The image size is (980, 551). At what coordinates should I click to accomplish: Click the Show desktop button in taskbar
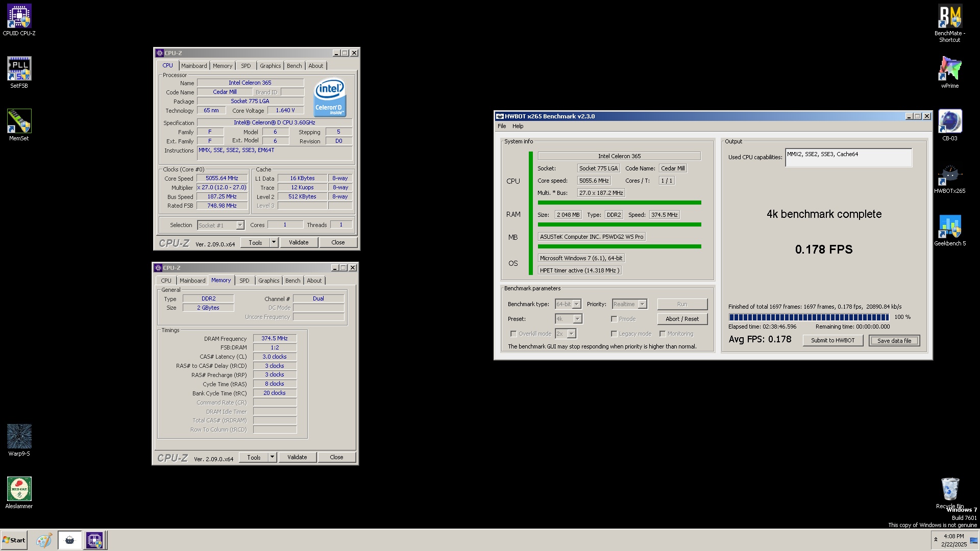(974, 540)
